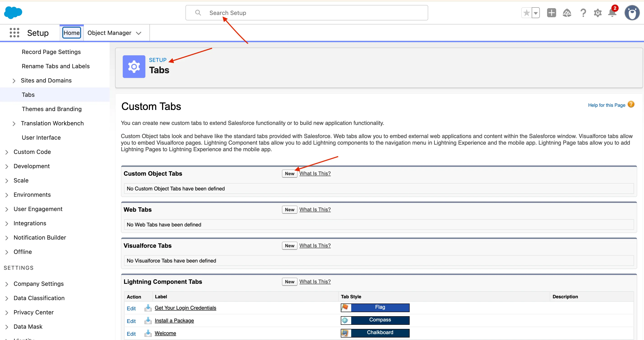Click the favorites star icon
Screen dimensions: 644x340
point(526,13)
